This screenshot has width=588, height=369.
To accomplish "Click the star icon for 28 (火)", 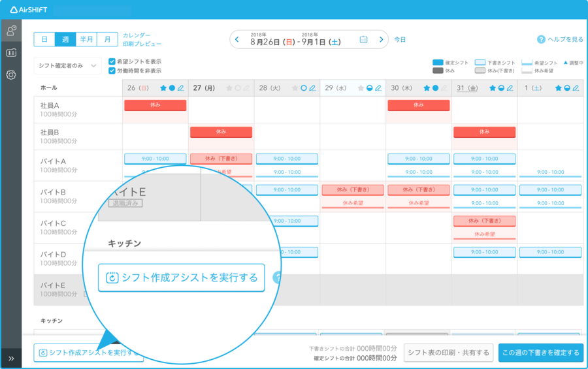I will [x=295, y=88].
